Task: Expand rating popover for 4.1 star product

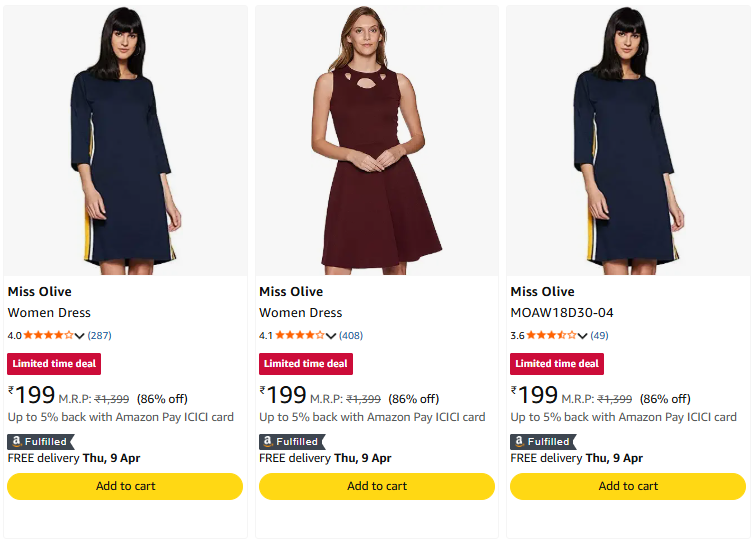Action: [331, 336]
